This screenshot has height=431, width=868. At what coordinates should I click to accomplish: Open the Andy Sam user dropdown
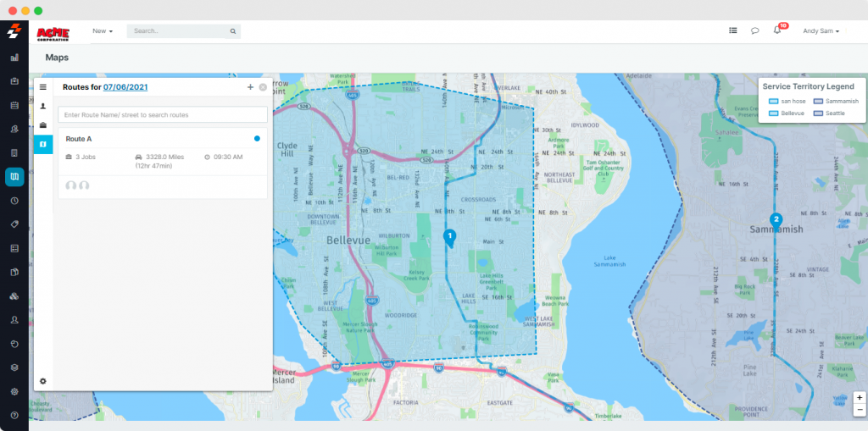[x=821, y=31]
